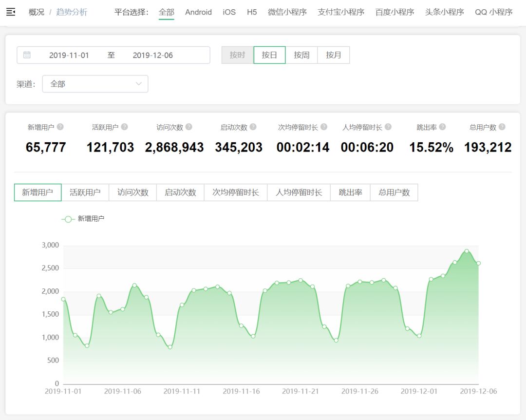Switch chart to 人均停留时长 tab

tap(299, 192)
